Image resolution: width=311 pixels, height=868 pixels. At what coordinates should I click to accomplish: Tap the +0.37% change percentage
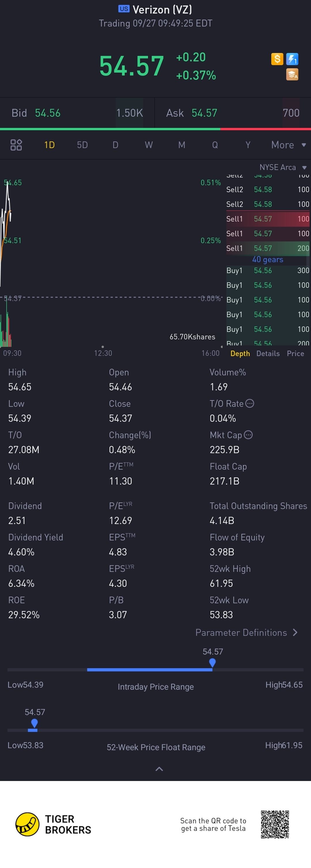196,75
